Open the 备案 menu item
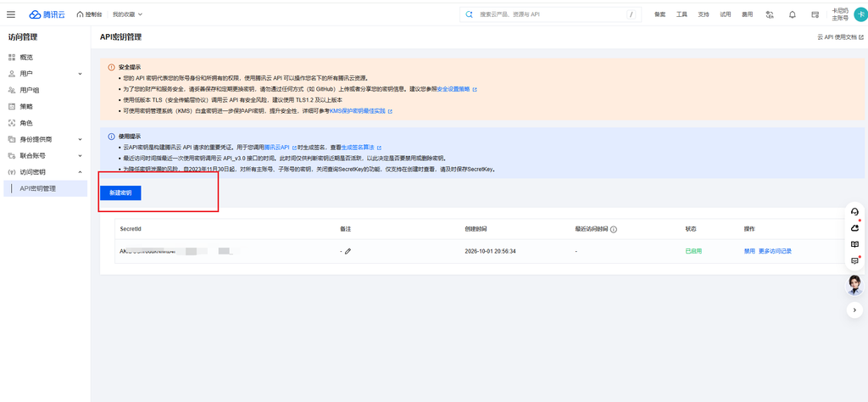This screenshot has width=868, height=402. click(659, 14)
